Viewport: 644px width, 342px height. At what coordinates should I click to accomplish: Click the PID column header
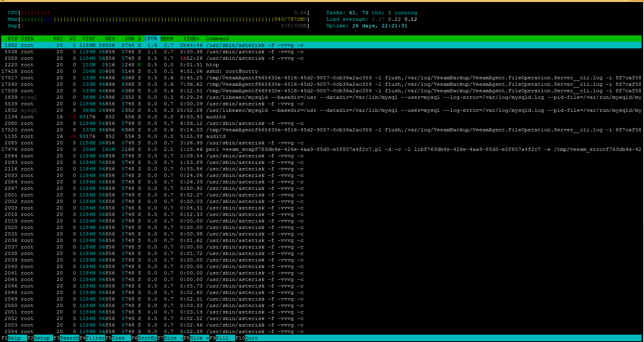click(x=13, y=39)
